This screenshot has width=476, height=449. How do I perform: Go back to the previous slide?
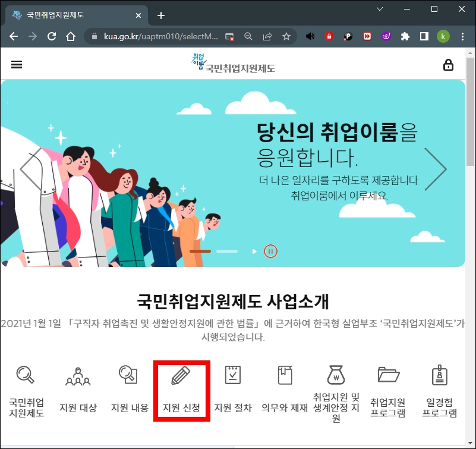pos(26,168)
